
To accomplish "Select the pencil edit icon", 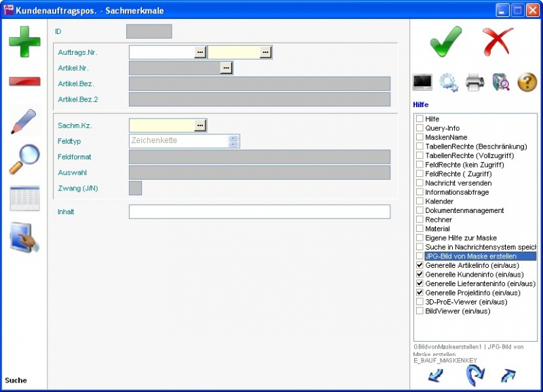I will (x=24, y=121).
